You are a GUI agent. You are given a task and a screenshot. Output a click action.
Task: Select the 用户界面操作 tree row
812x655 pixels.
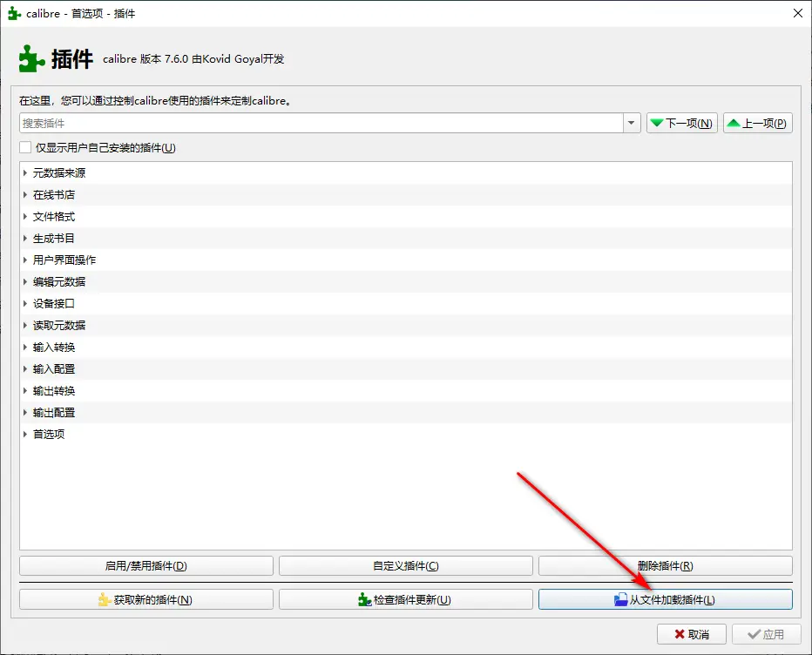pos(64,260)
